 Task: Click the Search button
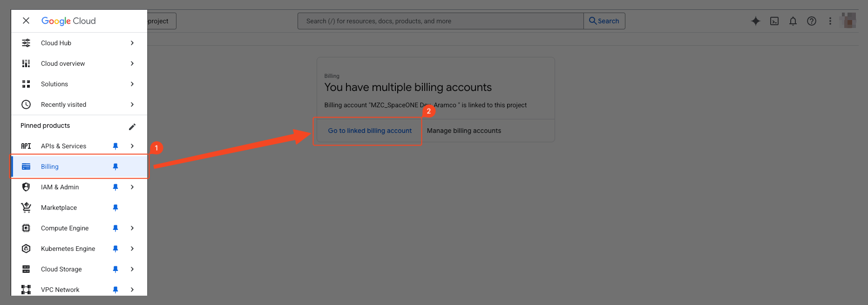pyautogui.click(x=604, y=21)
